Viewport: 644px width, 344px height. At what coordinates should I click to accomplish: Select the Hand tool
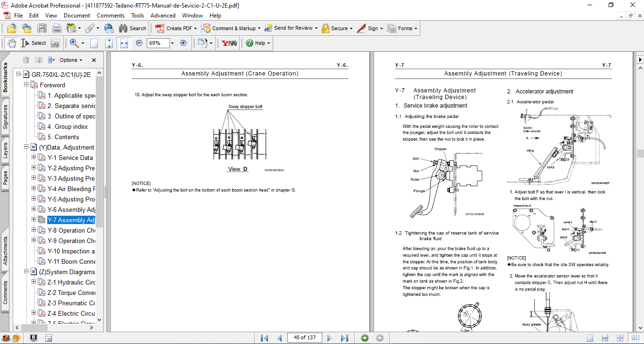click(11, 43)
